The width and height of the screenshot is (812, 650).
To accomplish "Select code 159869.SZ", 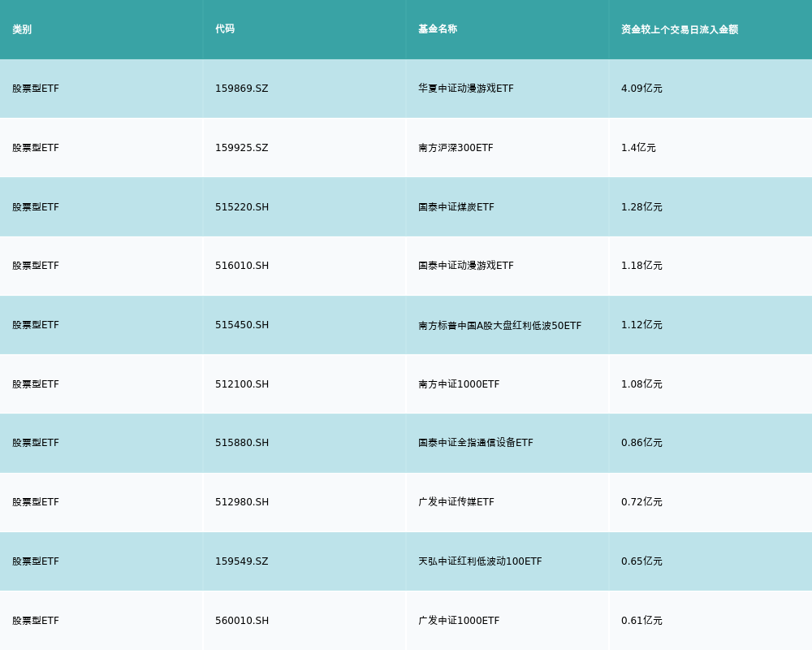I will tap(242, 89).
